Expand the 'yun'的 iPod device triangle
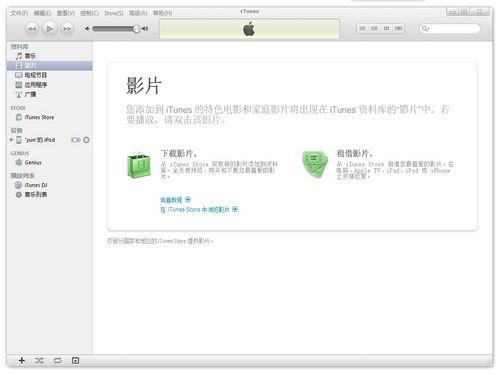Screen dimensions: 500x375 [12, 140]
